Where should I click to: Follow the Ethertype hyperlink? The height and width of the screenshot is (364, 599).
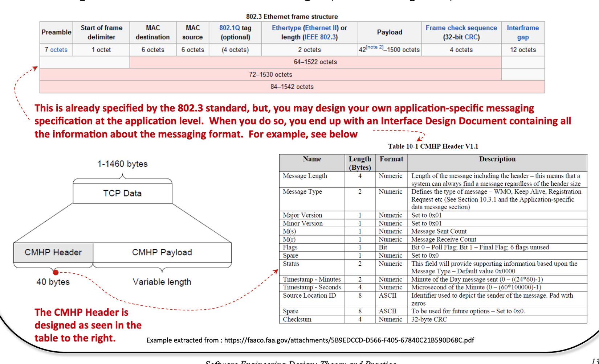[x=286, y=28]
